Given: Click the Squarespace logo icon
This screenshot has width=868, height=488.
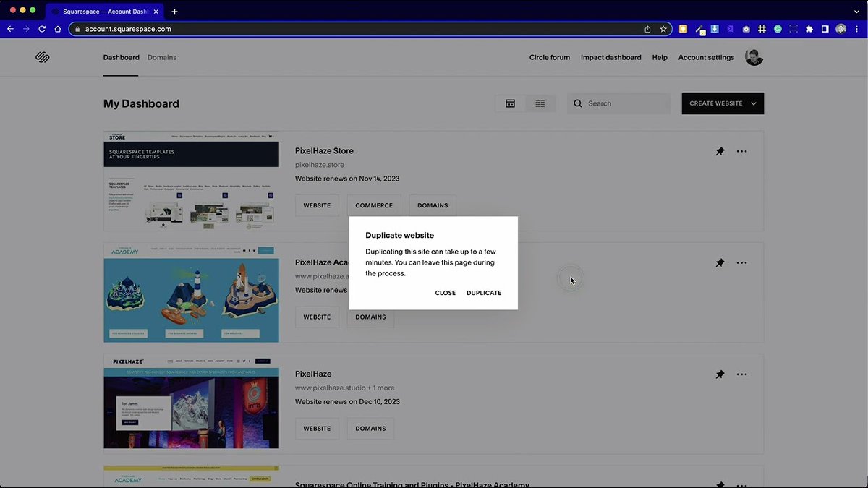Looking at the screenshot, I should 42,58.
